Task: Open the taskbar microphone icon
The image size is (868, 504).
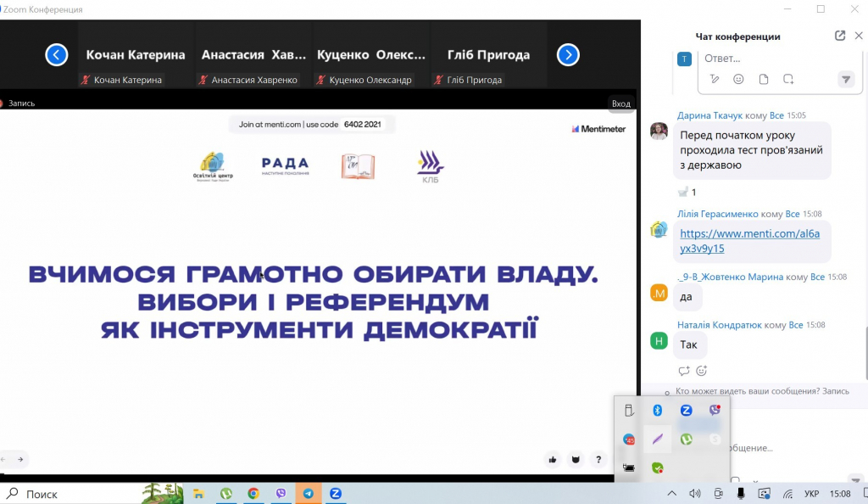Action: click(x=741, y=494)
